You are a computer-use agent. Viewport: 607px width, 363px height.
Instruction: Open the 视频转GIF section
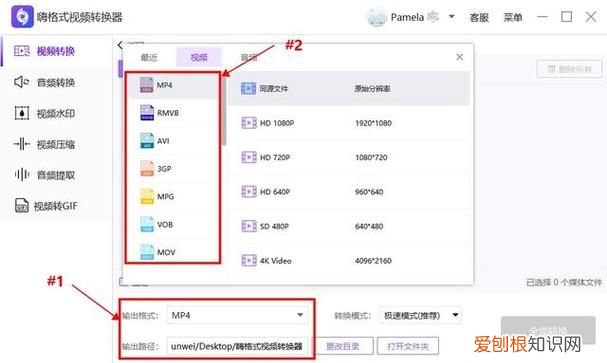coord(46,205)
